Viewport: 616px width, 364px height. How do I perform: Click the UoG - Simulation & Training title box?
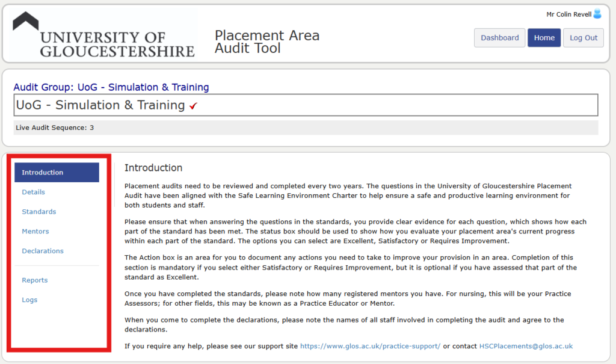pyautogui.click(x=306, y=105)
